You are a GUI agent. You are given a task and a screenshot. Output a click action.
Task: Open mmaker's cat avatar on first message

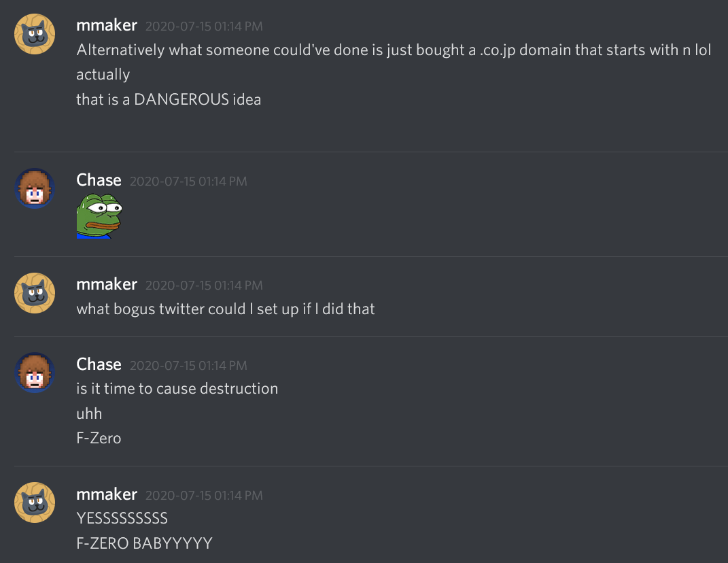35,34
